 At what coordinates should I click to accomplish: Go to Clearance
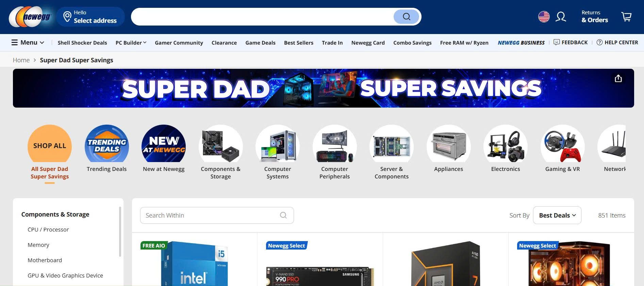coord(224,43)
